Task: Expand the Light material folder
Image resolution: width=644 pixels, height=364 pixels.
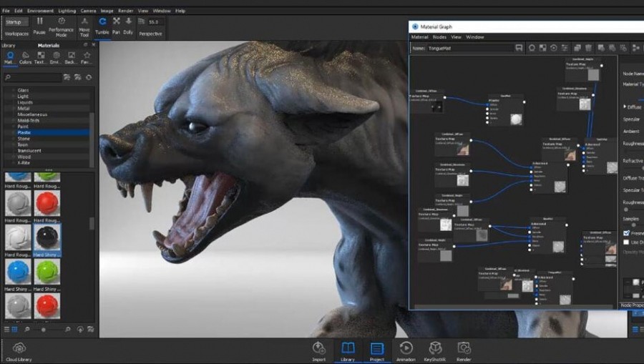Action: click(x=14, y=97)
